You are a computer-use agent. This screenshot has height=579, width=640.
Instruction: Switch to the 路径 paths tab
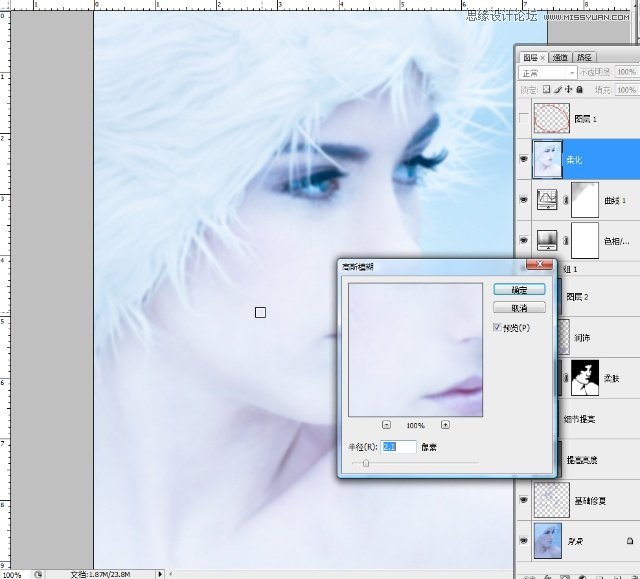point(584,58)
